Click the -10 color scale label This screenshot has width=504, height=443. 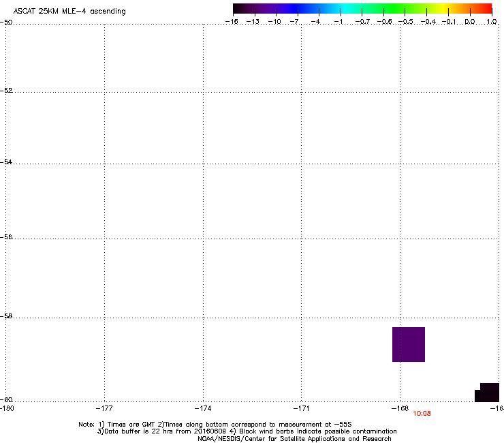[x=274, y=22]
